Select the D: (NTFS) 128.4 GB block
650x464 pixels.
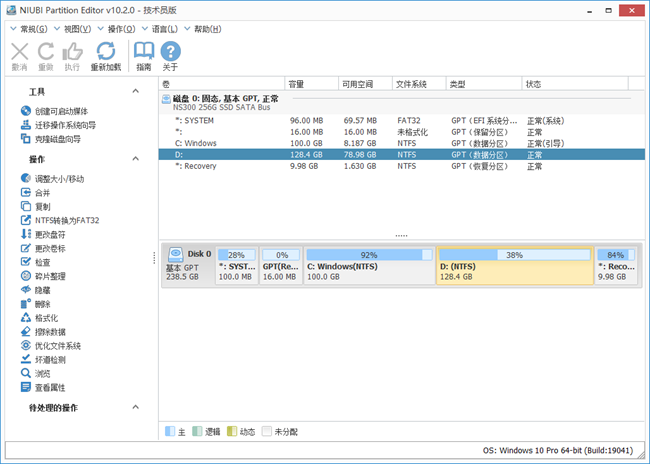coord(514,265)
